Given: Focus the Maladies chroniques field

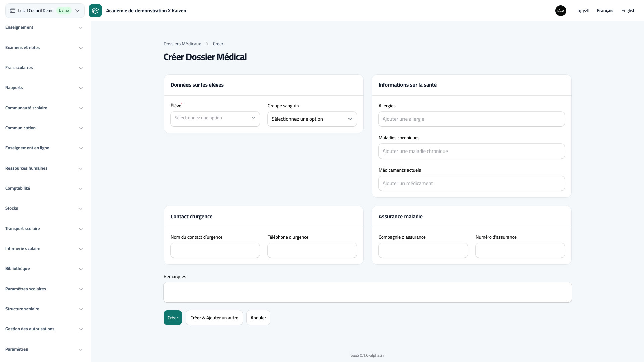Looking at the screenshot, I should [472, 151].
